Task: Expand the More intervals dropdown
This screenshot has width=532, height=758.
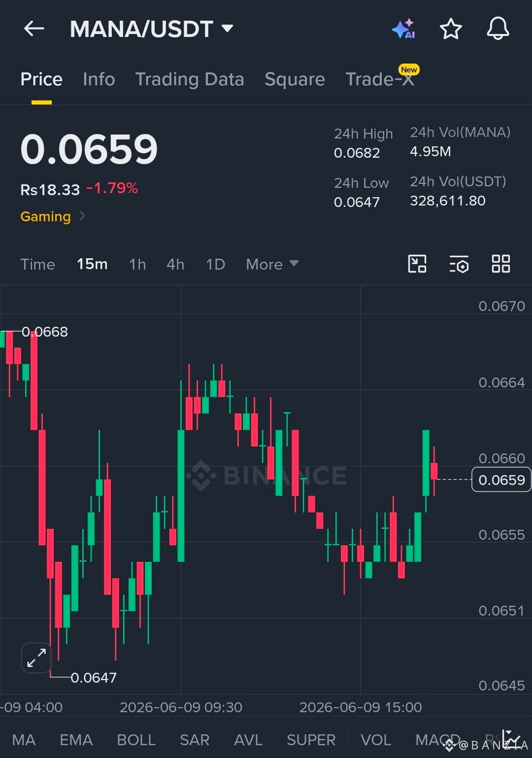Action: (272, 264)
